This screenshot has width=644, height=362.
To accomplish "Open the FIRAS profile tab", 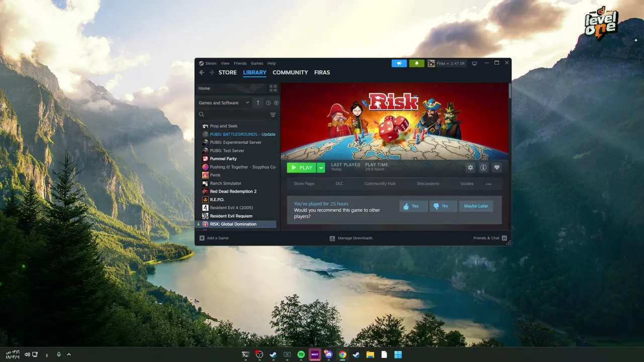I will coord(322,72).
